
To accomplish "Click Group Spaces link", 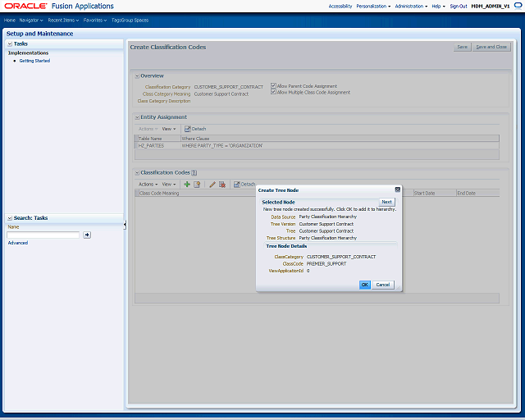I will click(x=135, y=20).
